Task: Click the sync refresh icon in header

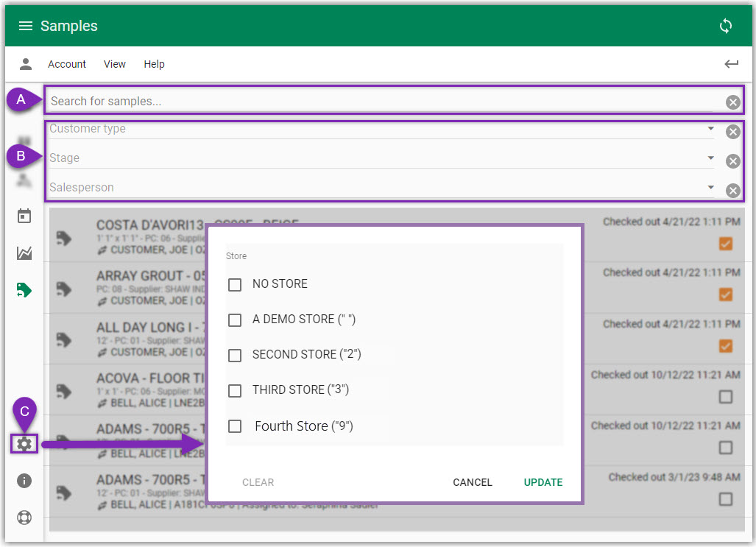Action: [726, 27]
